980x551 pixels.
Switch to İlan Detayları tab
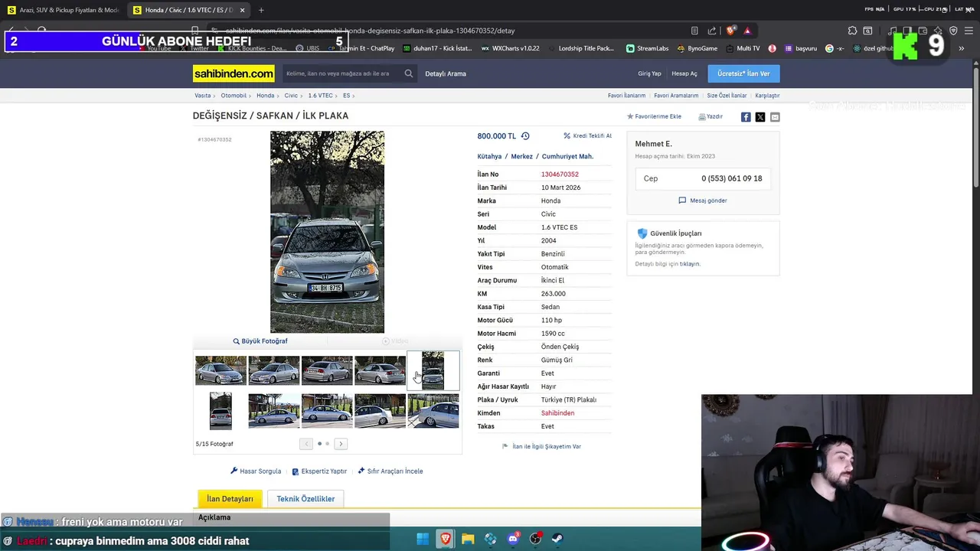point(230,499)
